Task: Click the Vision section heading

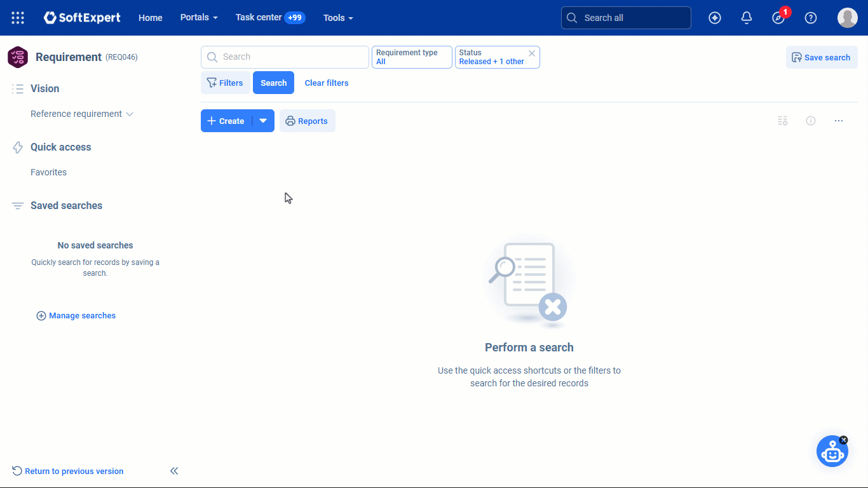Action: (45, 88)
